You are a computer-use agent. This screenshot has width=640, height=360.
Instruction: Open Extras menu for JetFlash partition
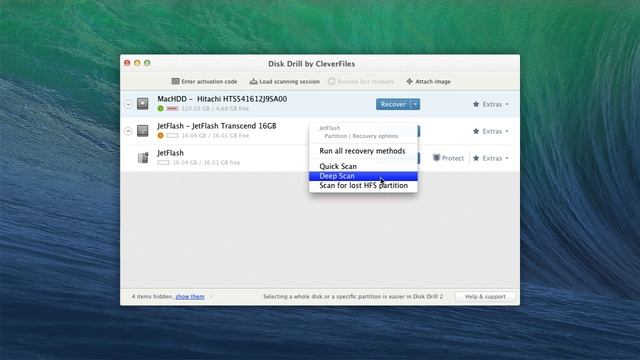491,158
